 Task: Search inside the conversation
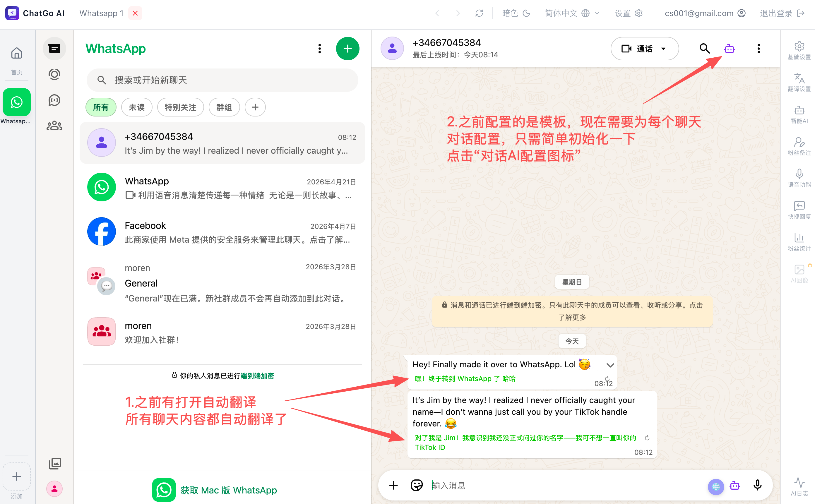704,49
